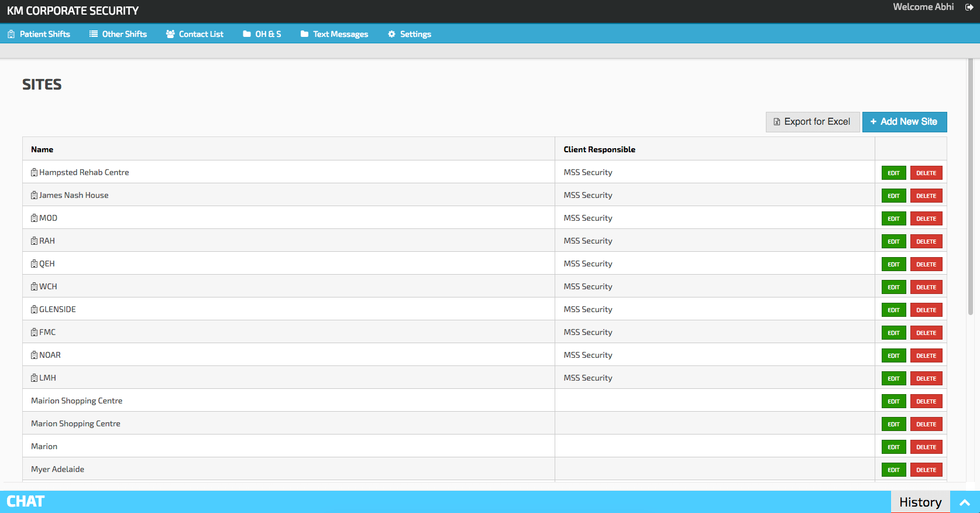Edit the MOD site
The image size is (980, 513).
[x=894, y=218]
